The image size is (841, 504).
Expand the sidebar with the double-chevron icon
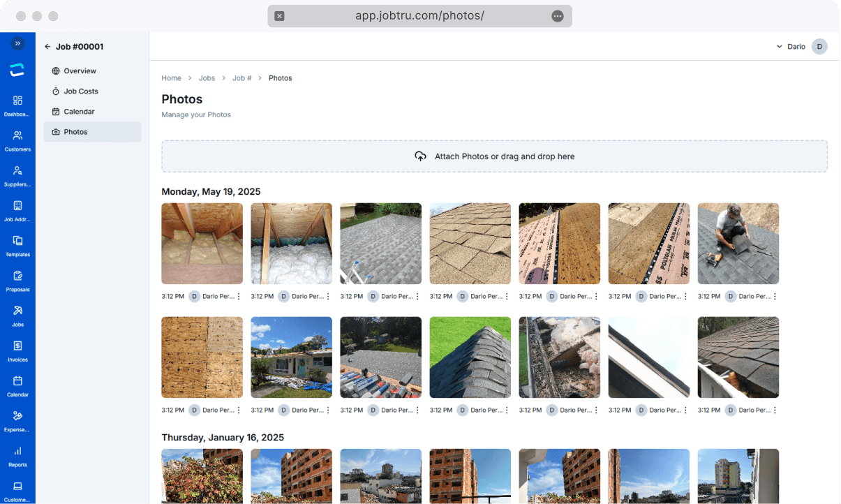[x=17, y=43]
